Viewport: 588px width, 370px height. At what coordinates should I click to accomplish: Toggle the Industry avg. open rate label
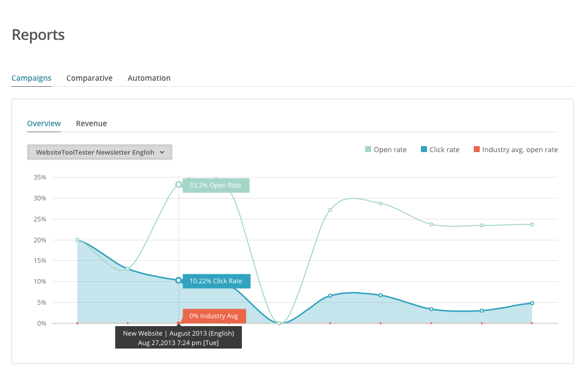520,150
